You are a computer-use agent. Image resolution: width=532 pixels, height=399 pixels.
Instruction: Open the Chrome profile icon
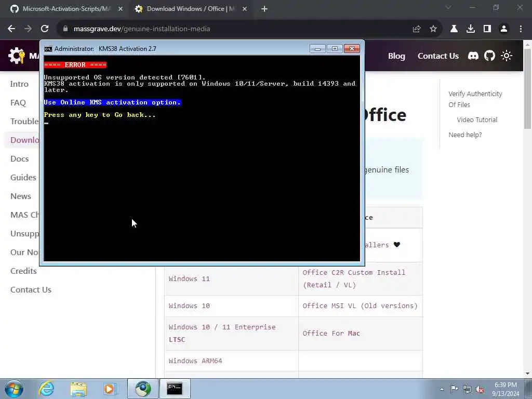coord(504,29)
